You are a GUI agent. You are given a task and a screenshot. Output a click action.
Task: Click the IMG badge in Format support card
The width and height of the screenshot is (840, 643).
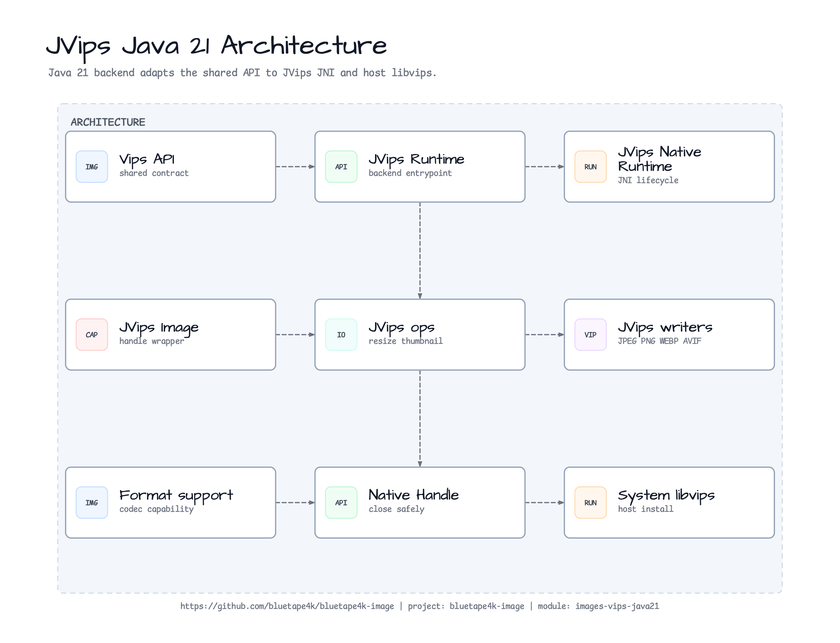92,503
